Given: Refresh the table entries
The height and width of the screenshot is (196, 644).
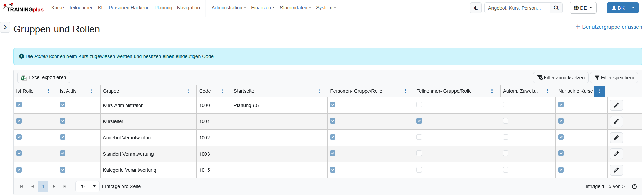Looking at the screenshot, I should point(634,186).
